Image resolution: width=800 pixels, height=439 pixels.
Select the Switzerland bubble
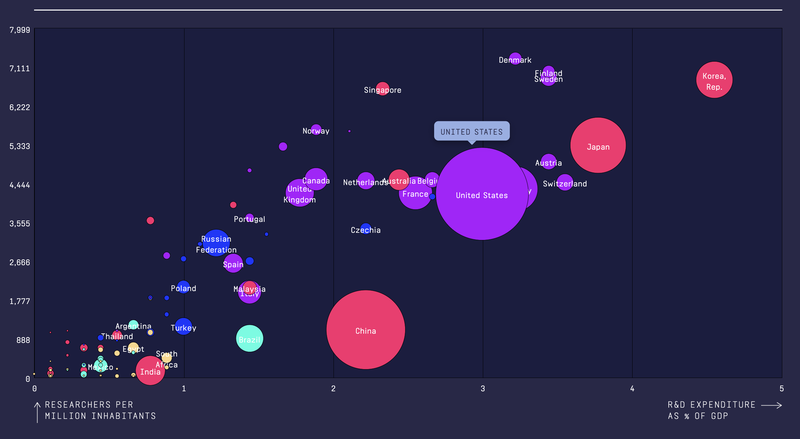point(565,182)
